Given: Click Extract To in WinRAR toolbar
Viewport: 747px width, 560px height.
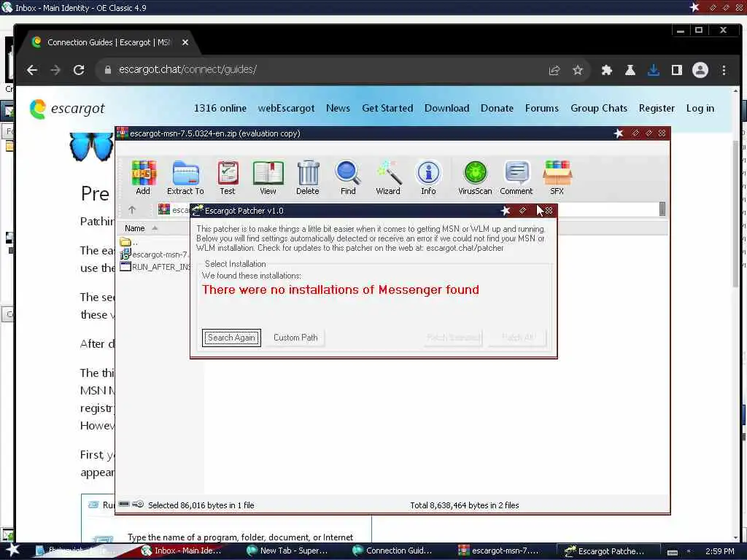Looking at the screenshot, I should coord(185,178).
